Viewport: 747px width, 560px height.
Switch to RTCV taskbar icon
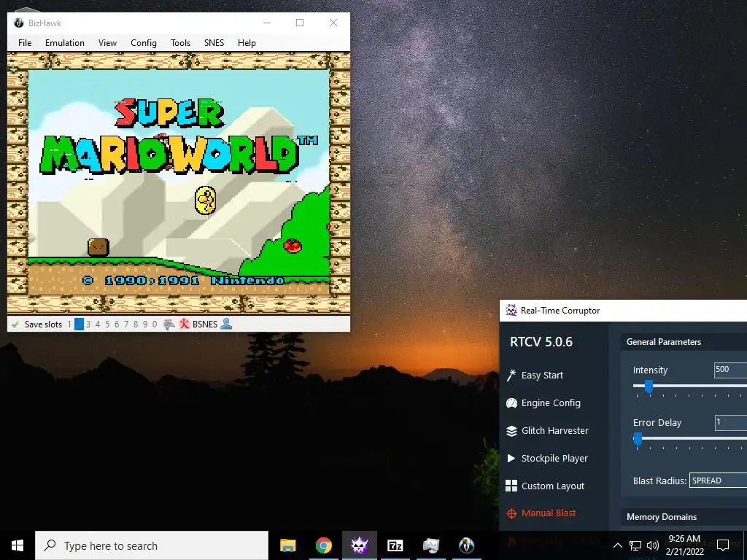pos(359,545)
